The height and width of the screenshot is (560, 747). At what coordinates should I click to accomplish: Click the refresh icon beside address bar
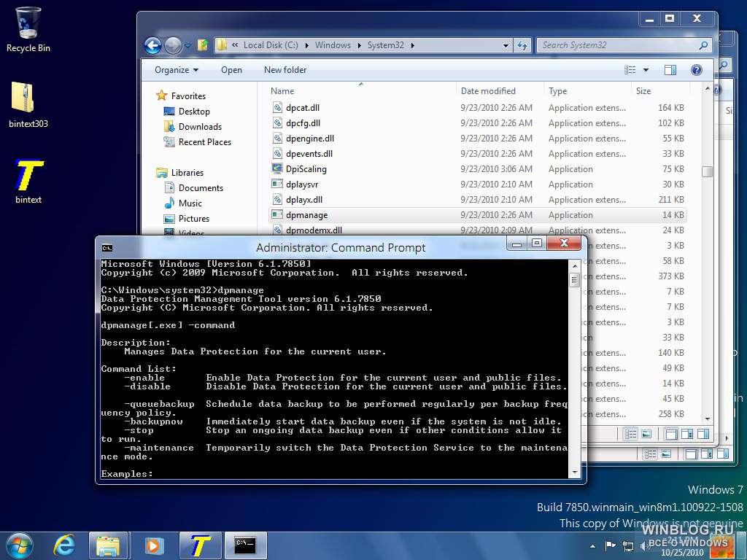(x=522, y=45)
